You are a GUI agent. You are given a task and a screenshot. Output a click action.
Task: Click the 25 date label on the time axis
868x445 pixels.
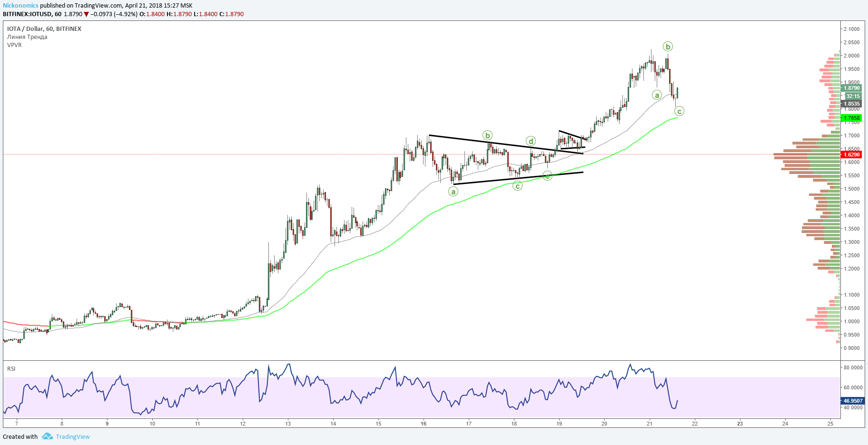830,423
